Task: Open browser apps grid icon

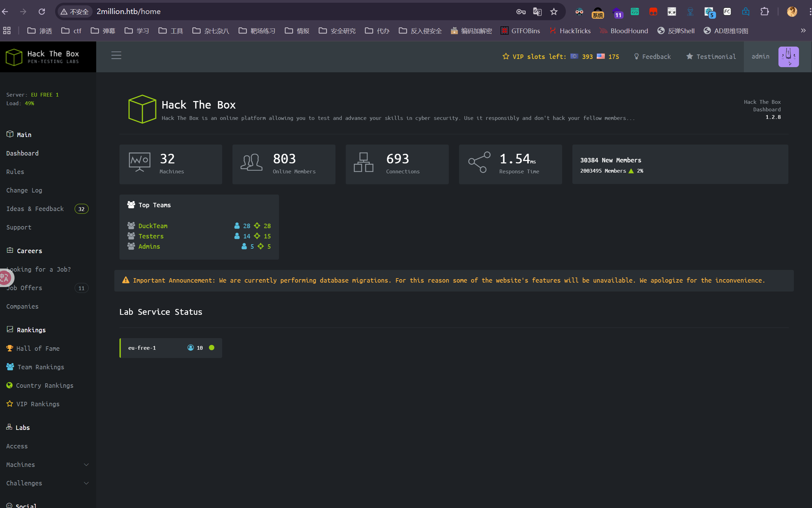Action: click(7, 30)
